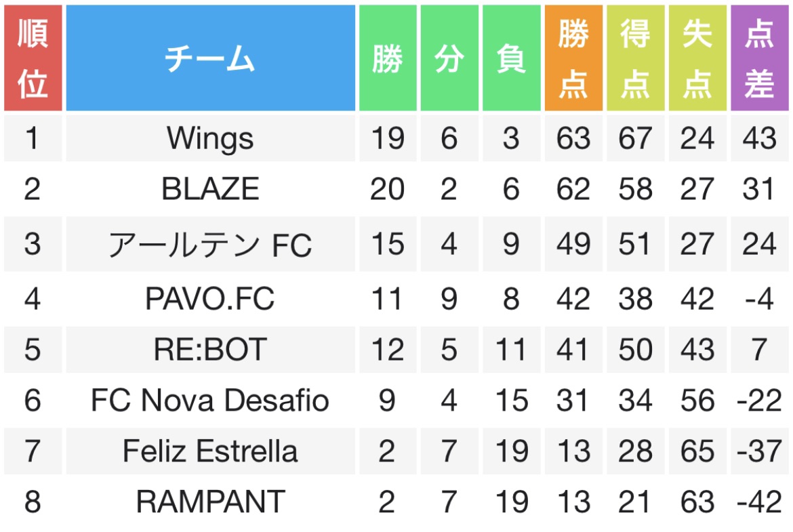The width and height of the screenshot is (793, 532).
Task: Click BLAZE's 20 wins cell
Action: click(x=388, y=188)
